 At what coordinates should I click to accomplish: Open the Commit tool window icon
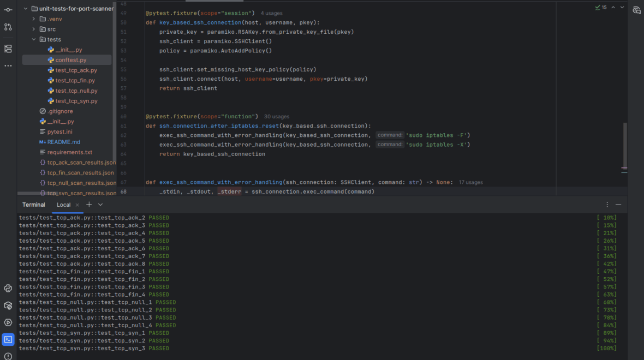[x=8, y=9]
